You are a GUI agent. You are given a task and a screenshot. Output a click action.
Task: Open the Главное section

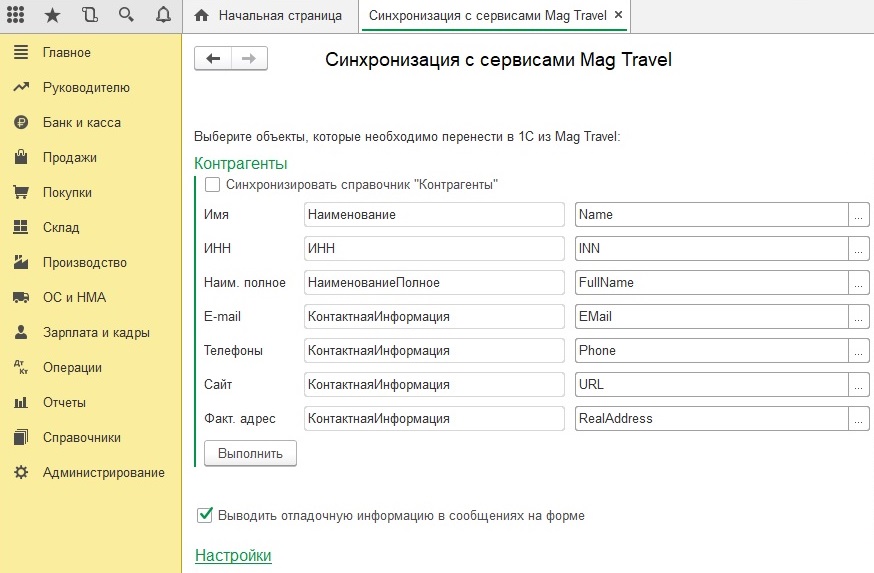(67, 52)
